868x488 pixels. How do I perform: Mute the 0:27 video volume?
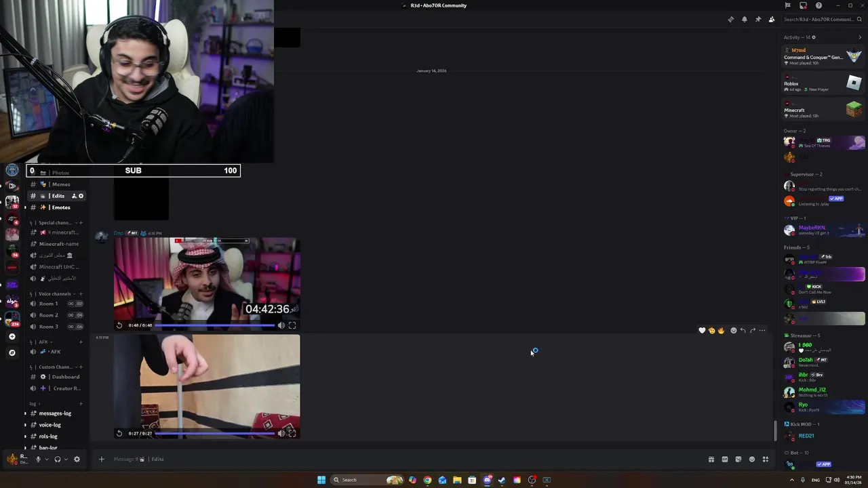(x=281, y=433)
